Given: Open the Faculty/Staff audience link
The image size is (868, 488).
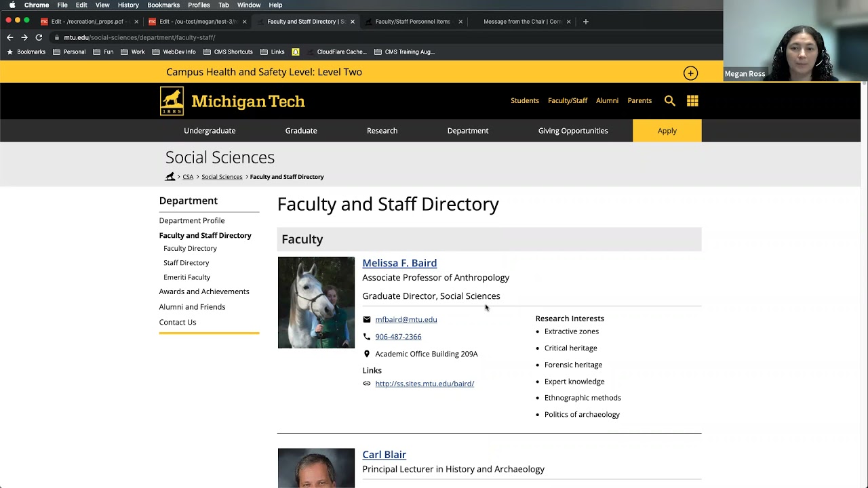Looking at the screenshot, I should (568, 101).
